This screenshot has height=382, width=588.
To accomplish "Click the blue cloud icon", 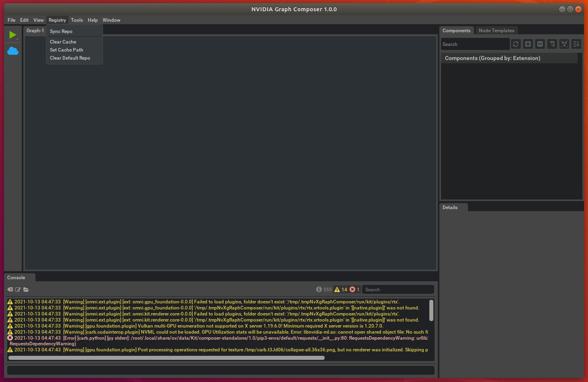I will (x=13, y=51).
